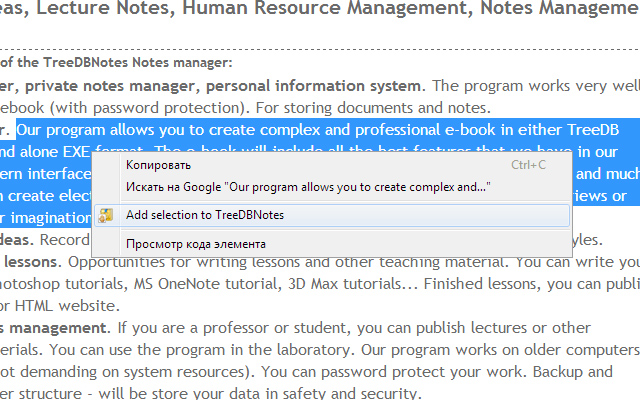Select "Копировать" from the context menu
Screen dimensions: 640x400
[x=157, y=165]
